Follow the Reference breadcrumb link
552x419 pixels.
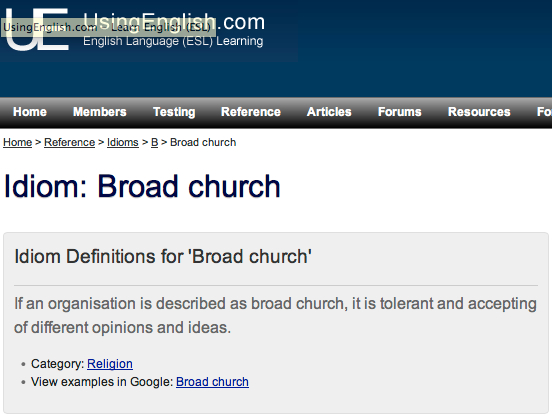(69, 143)
